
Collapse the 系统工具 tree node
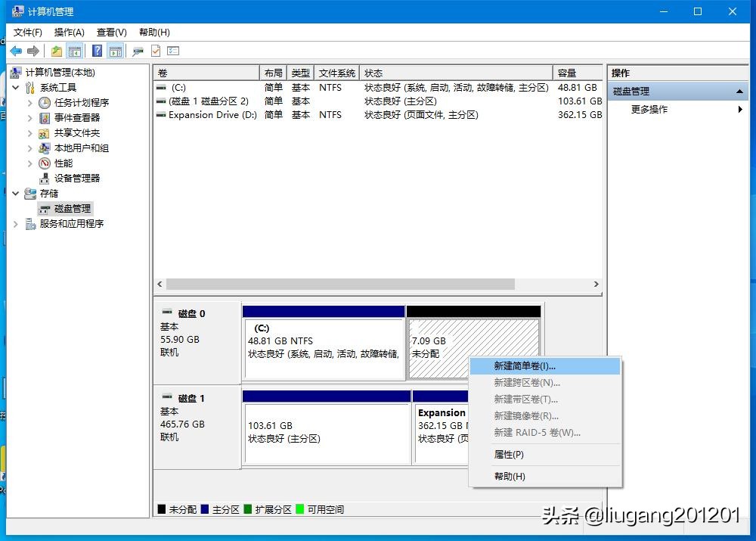15,87
